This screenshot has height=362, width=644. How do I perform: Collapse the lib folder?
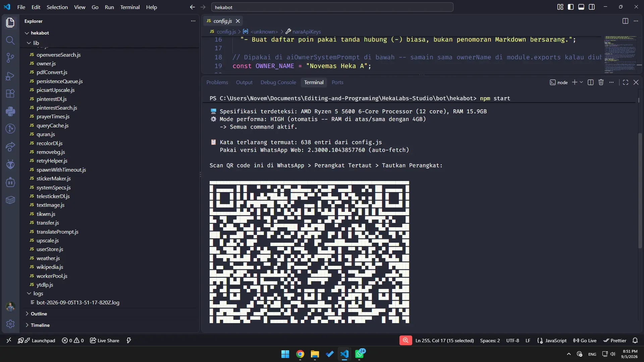point(29,43)
